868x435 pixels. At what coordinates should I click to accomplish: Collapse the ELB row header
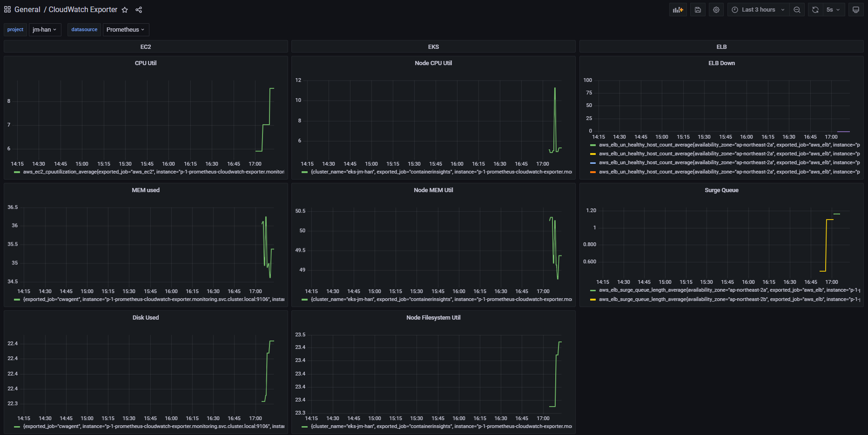(721, 47)
